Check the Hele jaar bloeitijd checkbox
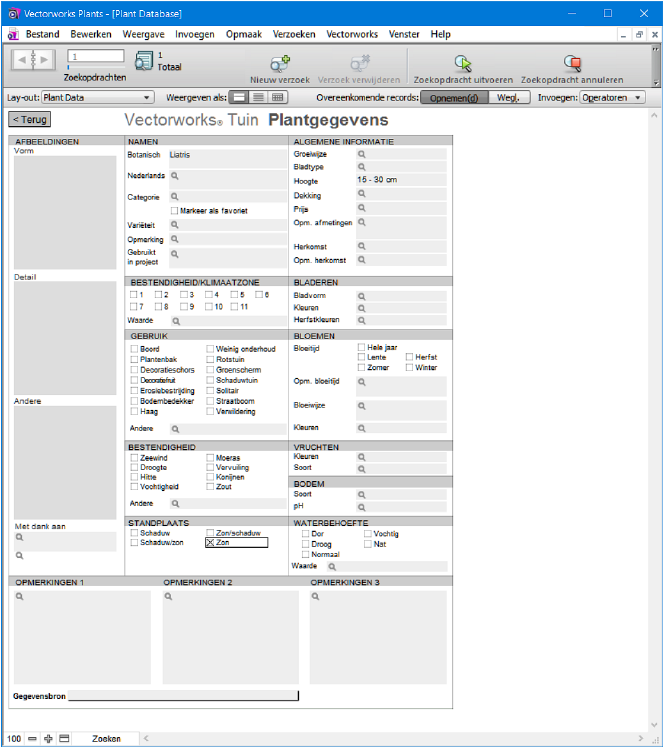This screenshot has width=665, height=748. click(x=362, y=347)
